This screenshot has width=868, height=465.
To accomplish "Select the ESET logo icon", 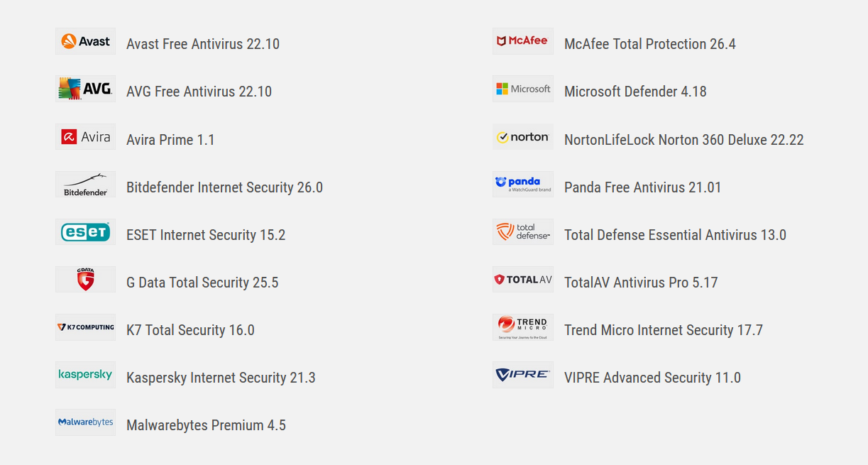I will pos(85,232).
